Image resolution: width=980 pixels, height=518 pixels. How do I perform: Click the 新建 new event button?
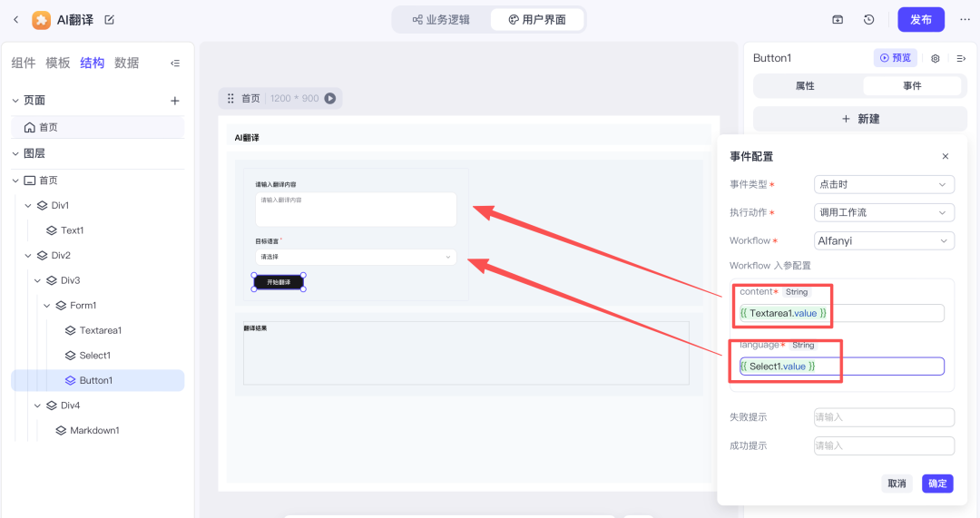click(859, 119)
